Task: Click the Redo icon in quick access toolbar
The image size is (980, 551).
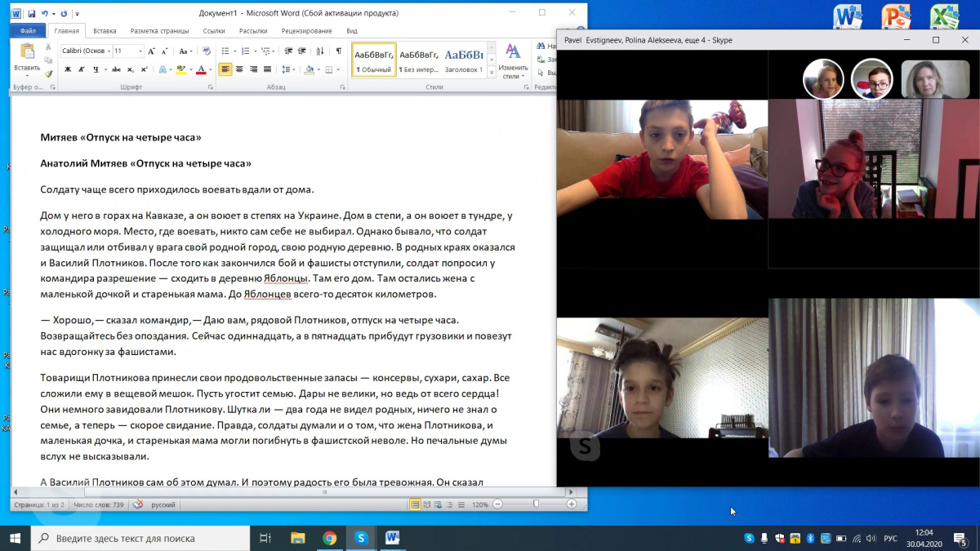Action: (64, 14)
